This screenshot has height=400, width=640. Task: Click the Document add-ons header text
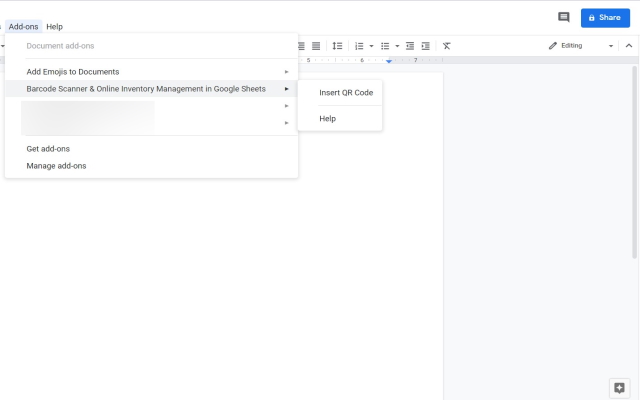click(x=60, y=46)
